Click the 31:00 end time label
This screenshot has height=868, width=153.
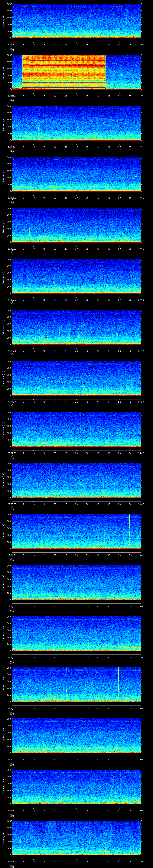(141, 862)
